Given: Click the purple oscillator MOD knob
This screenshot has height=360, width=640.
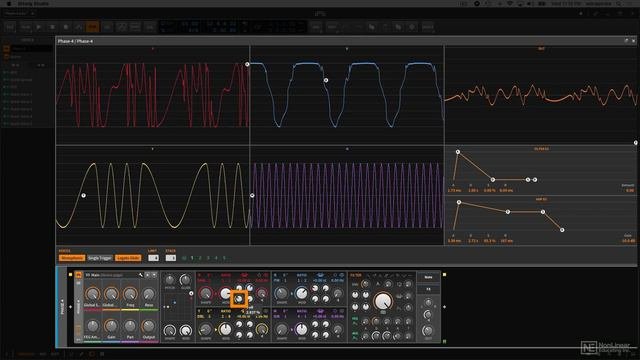Looking at the screenshot, I should click(301, 329).
